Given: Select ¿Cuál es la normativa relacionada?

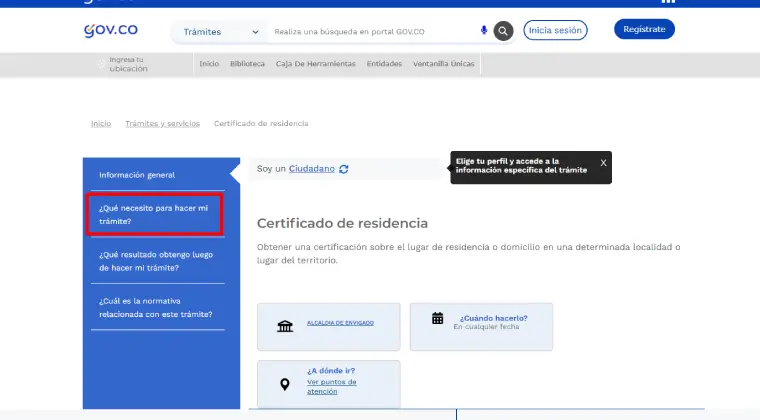Looking at the screenshot, I should (158, 308).
